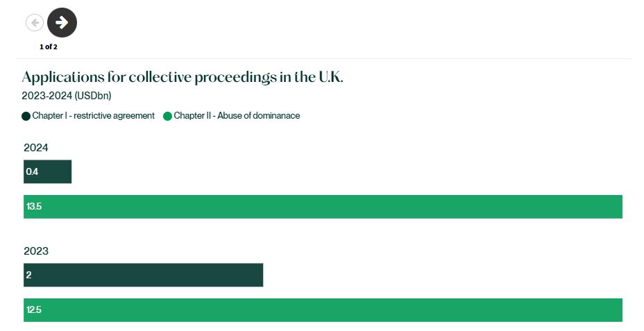Click the 2024 year label

[x=35, y=148]
